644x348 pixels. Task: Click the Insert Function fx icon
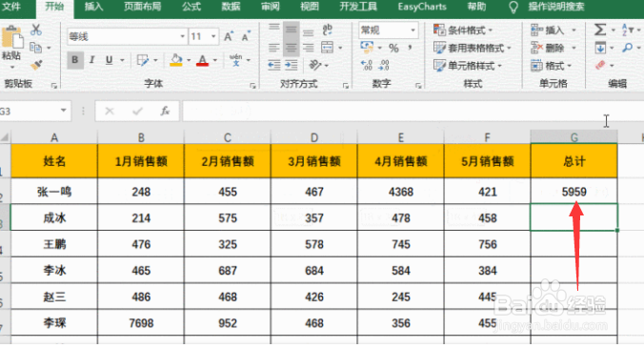pyautogui.click(x=165, y=111)
